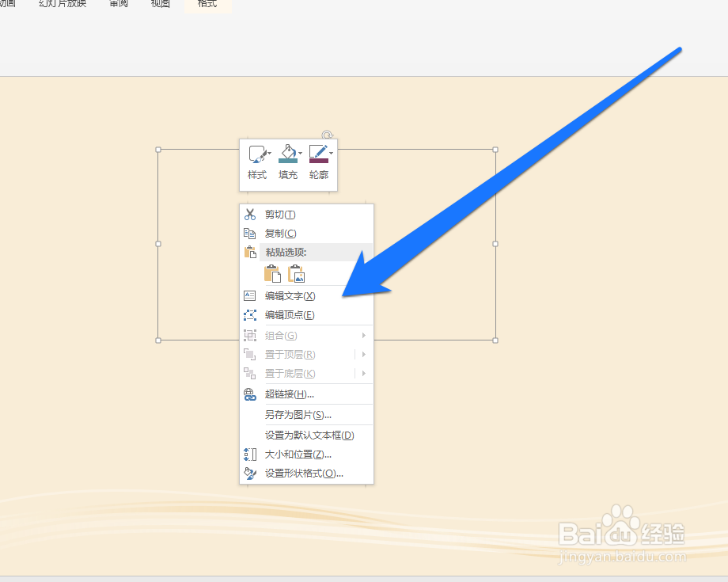Open 超链接(H)... dialog
The width and height of the screenshot is (728, 582).
[x=306, y=394]
